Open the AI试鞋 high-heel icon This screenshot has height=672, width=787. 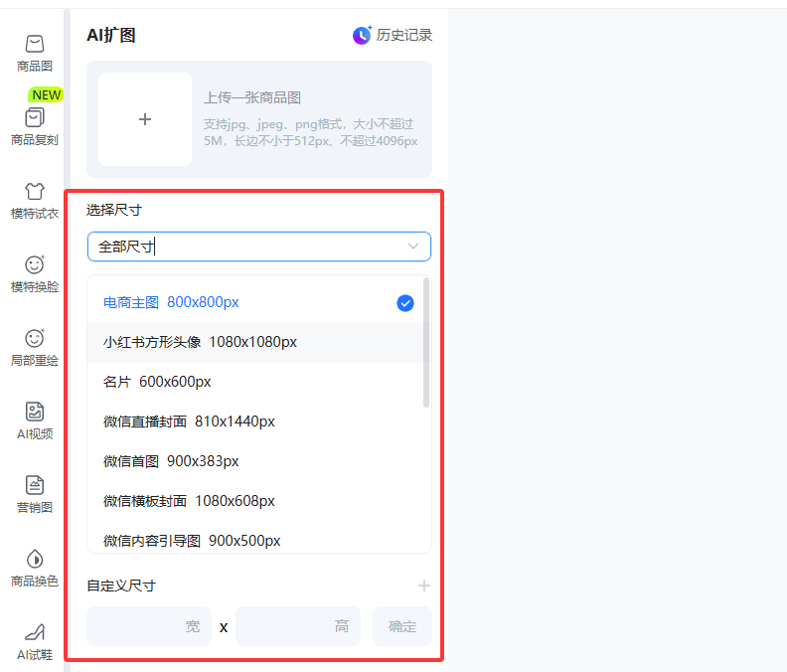(34, 632)
